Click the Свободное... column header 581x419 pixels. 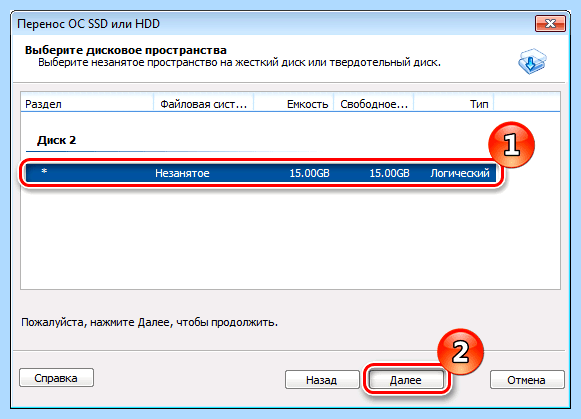tap(374, 104)
